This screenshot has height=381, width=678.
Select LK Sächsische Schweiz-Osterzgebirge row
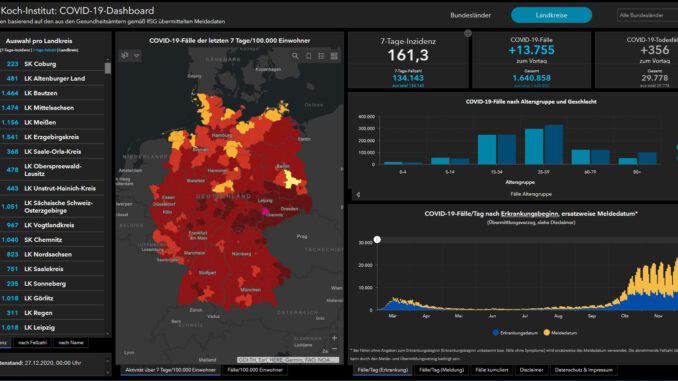tap(52, 207)
